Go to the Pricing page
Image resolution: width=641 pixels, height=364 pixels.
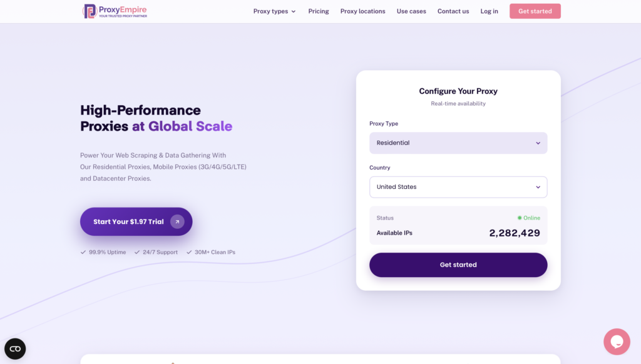[319, 11]
